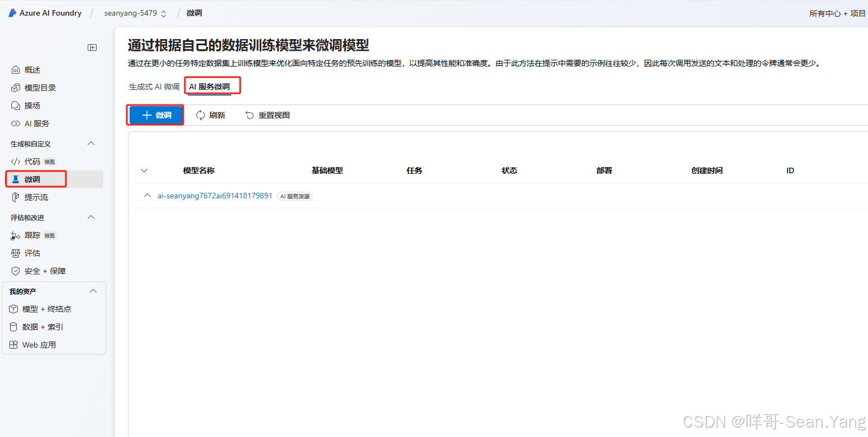Click the 跟踪 tracing icon

[16, 235]
